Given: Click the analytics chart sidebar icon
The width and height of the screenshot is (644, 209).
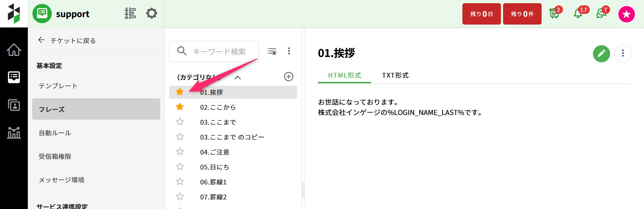Looking at the screenshot, I should coord(14,132).
